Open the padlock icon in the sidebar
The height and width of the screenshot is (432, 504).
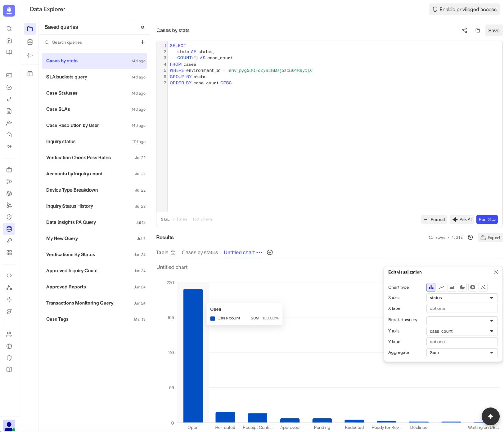tap(9, 135)
